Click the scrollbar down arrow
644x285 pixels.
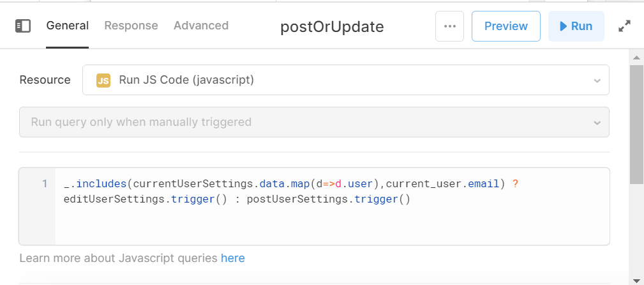tap(636, 281)
